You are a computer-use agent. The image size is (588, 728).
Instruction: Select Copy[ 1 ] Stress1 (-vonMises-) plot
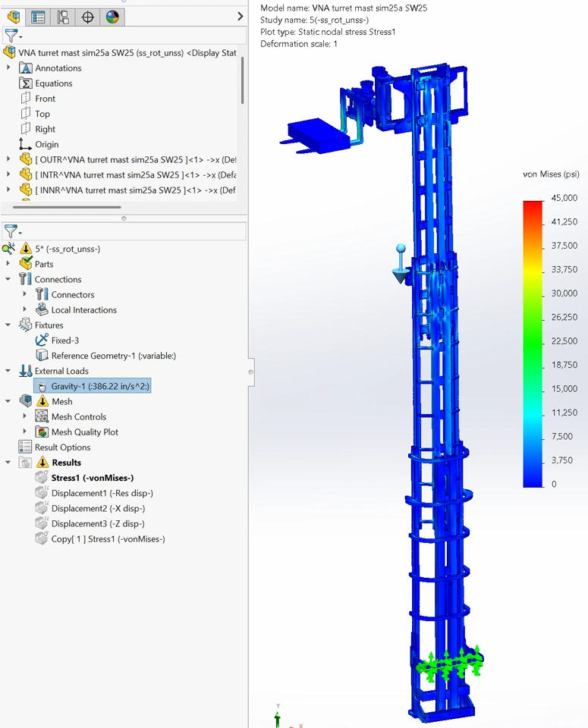(x=108, y=539)
